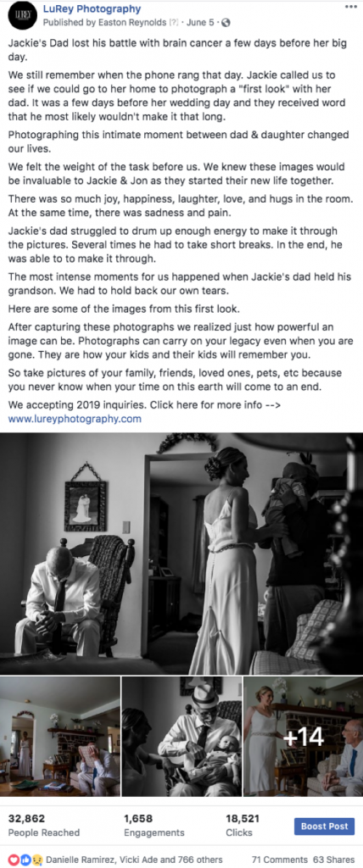Image resolution: width=363 pixels, height=868 pixels.
Task: Open the color living room thumbnail
Action: [x=60, y=736]
